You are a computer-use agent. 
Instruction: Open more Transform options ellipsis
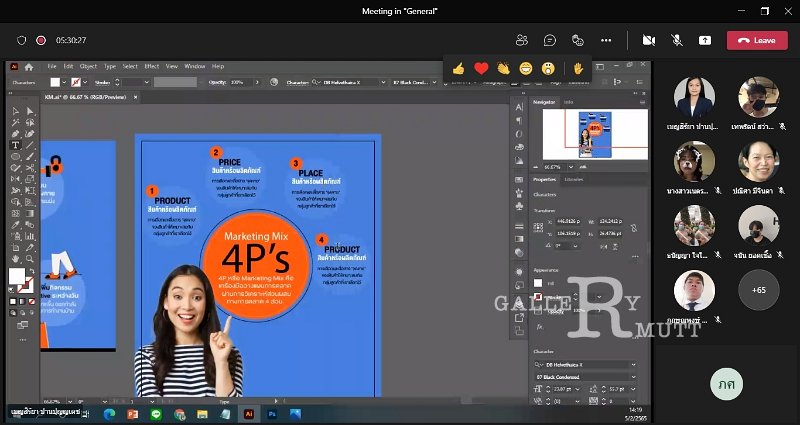click(x=635, y=257)
